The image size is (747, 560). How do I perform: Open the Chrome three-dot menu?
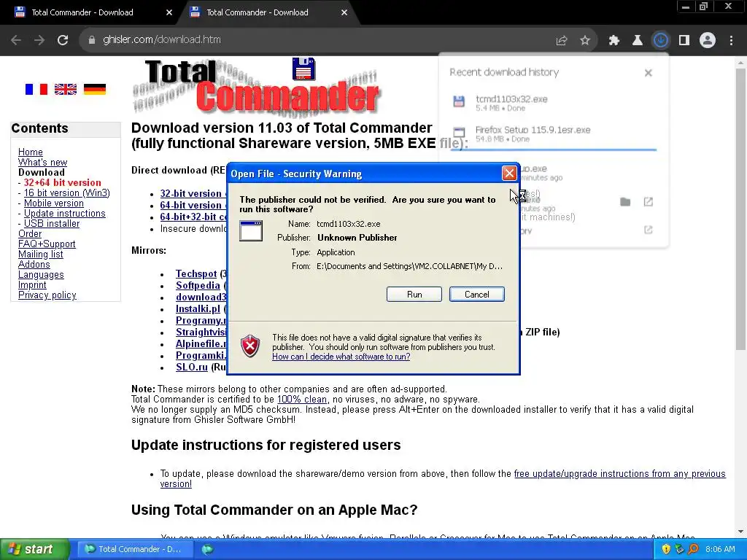coord(731,41)
